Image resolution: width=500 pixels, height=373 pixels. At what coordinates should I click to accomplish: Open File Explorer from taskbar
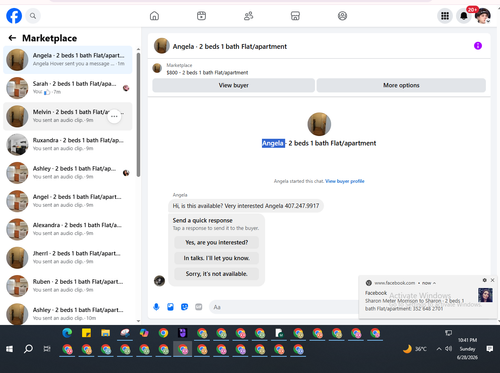click(x=106, y=333)
